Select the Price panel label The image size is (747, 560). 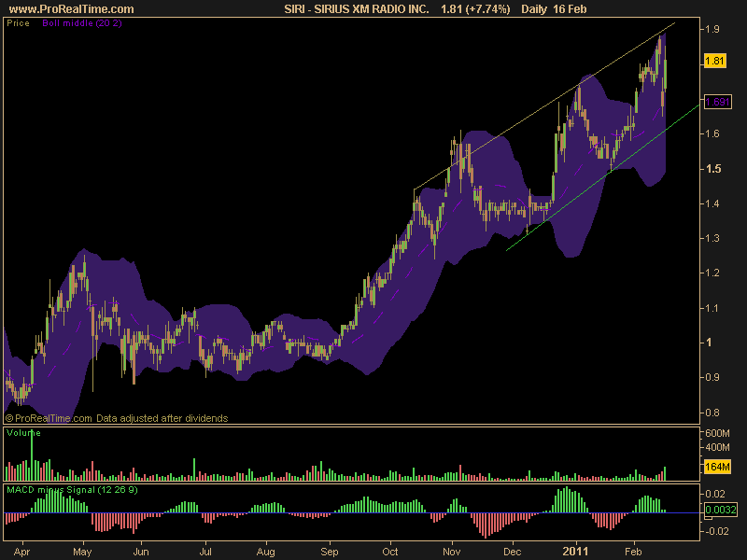pos(18,22)
